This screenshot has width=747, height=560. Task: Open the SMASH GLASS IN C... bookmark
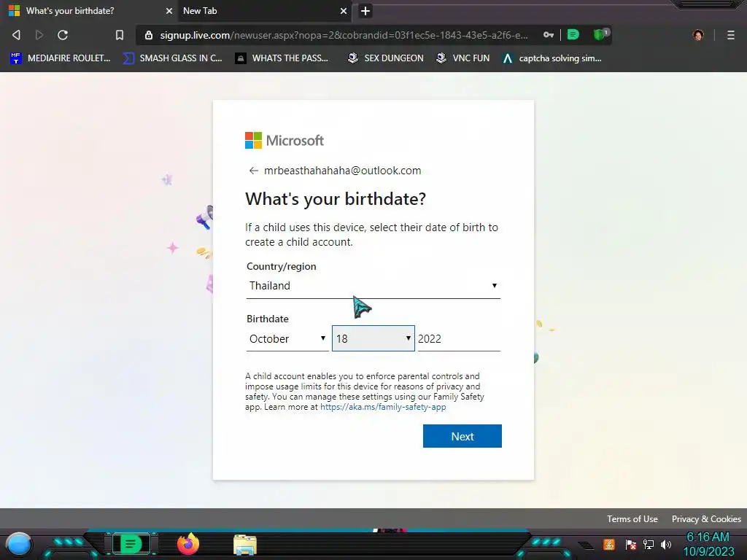click(173, 58)
